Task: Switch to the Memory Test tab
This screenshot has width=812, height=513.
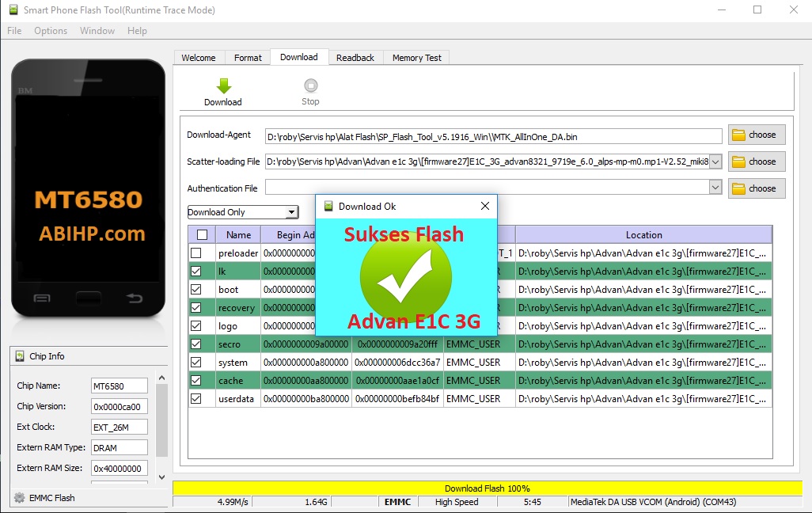Action: (x=417, y=58)
